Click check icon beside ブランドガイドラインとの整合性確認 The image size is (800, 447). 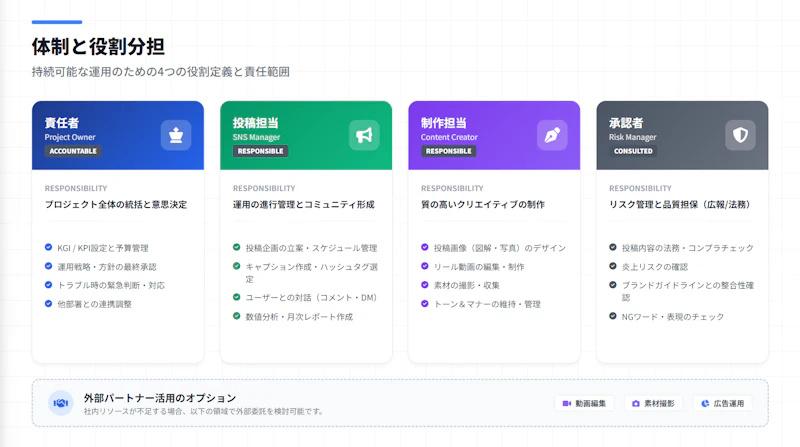point(613,285)
